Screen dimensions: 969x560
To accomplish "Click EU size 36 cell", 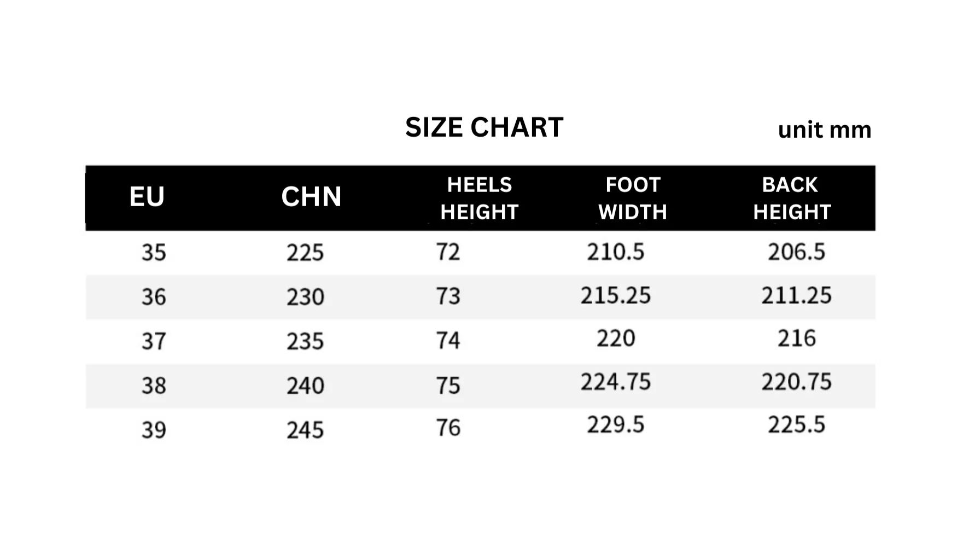I will tap(154, 297).
